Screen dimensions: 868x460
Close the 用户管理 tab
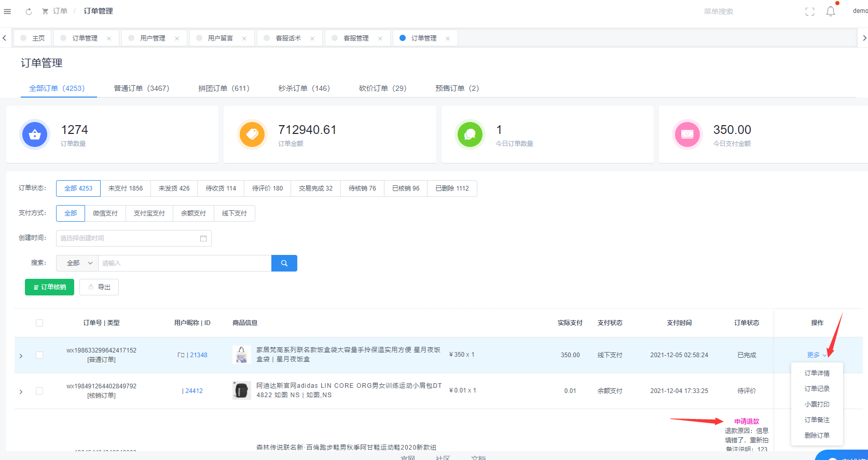coord(177,38)
